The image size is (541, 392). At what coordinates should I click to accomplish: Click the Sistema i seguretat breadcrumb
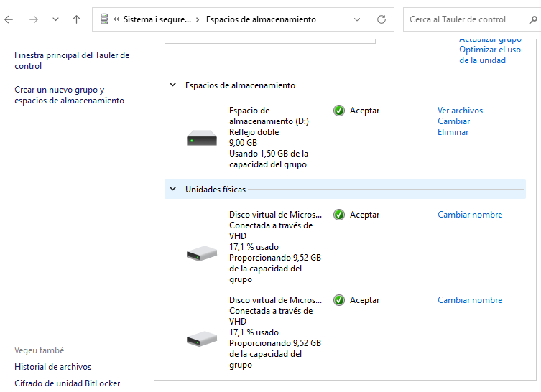click(157, 19)
